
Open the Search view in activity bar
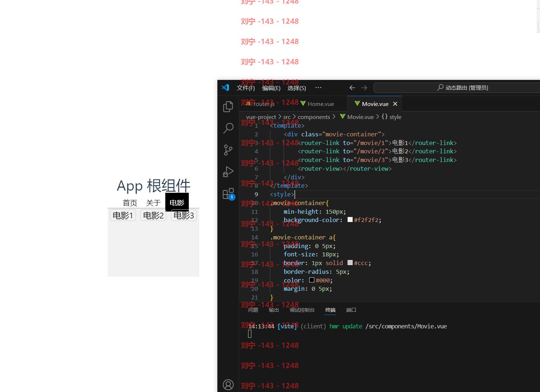228,128
